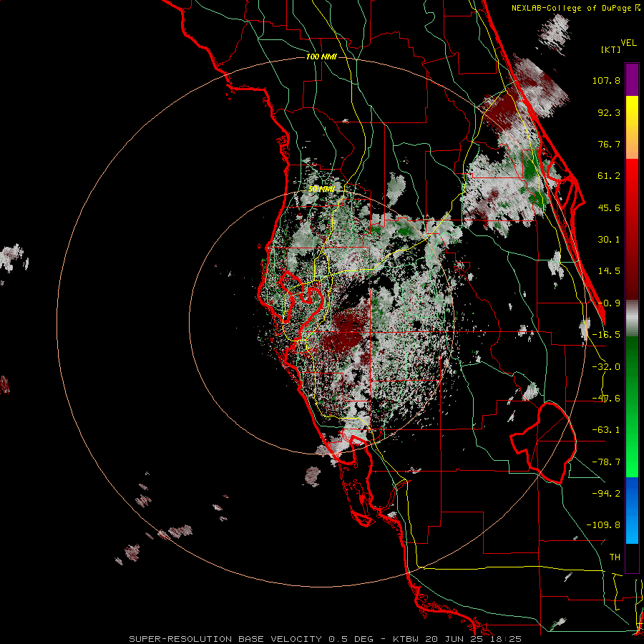Screen dimensions: 644x644
Task: Select the 30.1 velocity scale value
Action: [609, 240]
